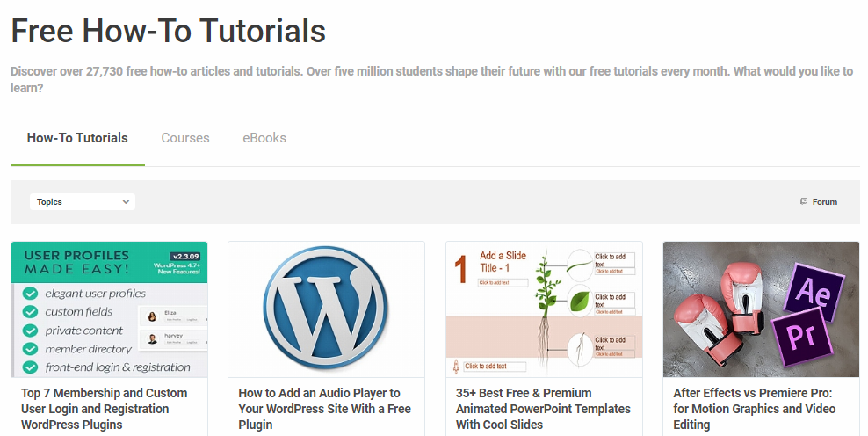Select the How-To Tutorials tab
The image size is (868, 436).
tap(77, 138)
